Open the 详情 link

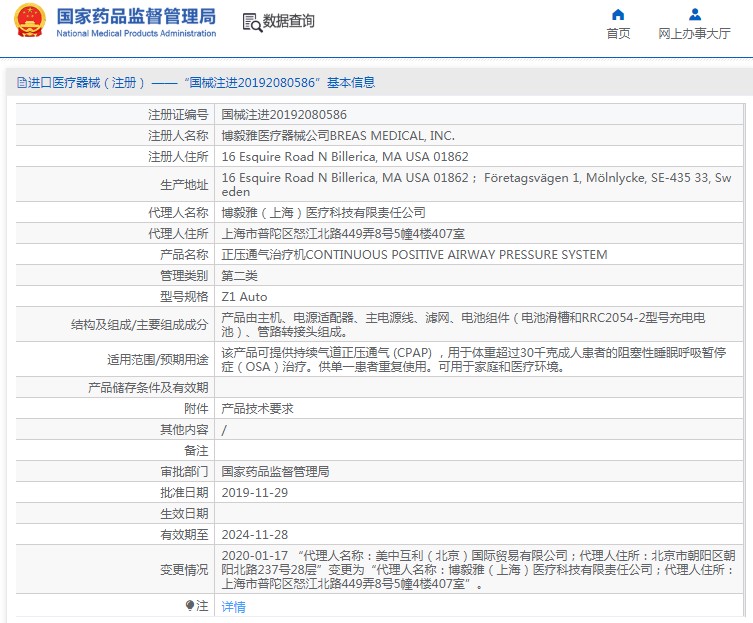[233, 607]
